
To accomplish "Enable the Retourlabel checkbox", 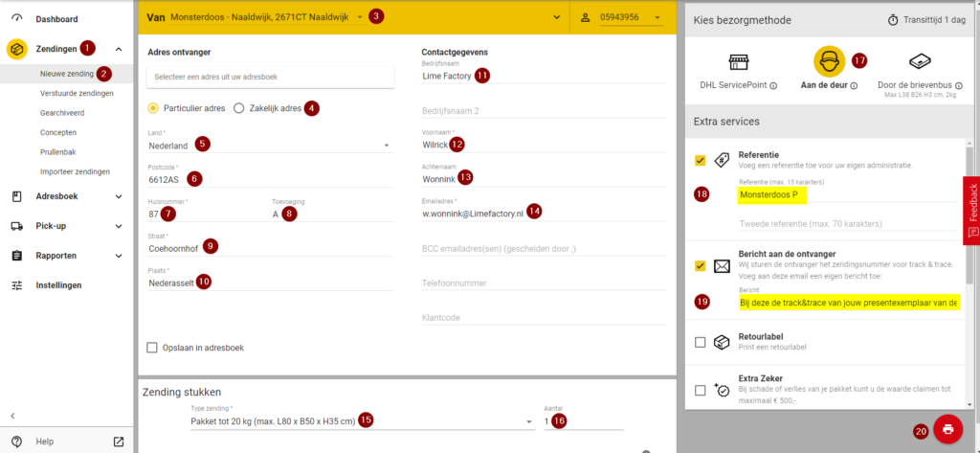I will pyautogui.click(x=701, y=342).
